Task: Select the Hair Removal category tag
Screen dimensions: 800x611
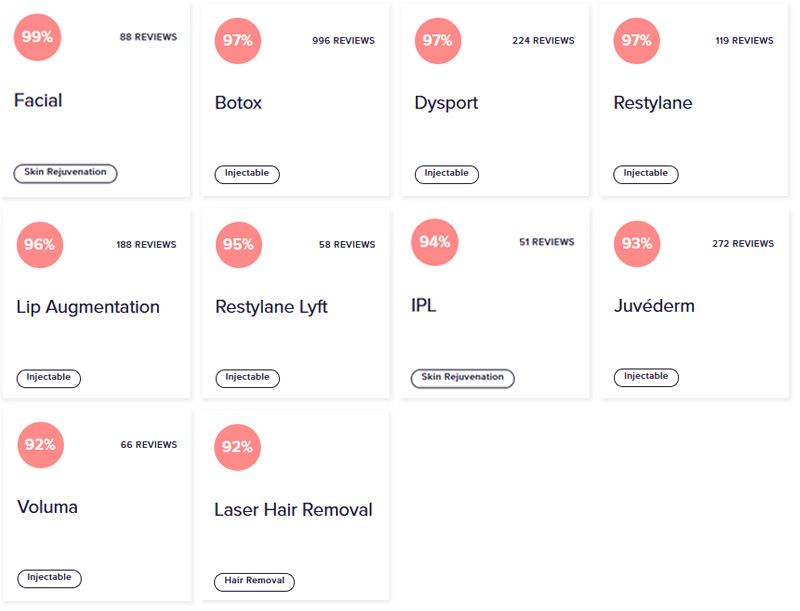Action: pos(254,581)
